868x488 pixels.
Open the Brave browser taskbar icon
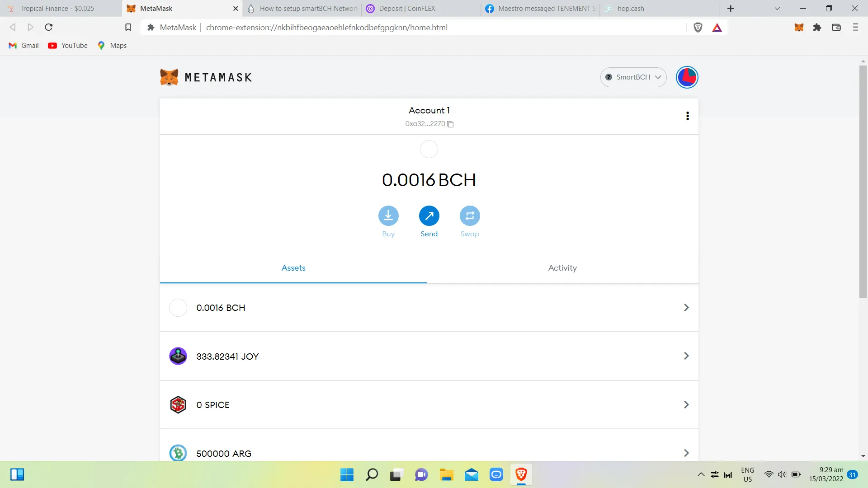click(521, 475)
